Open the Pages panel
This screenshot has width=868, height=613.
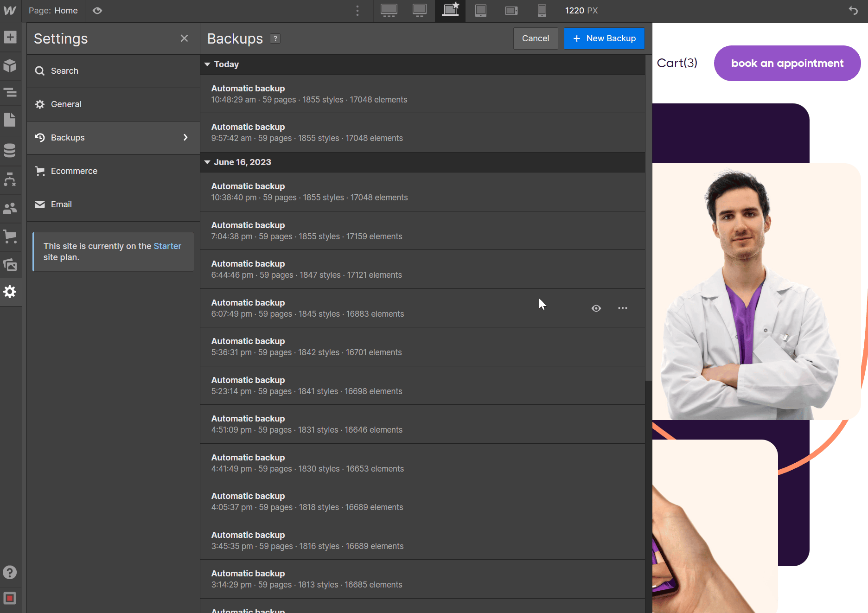point(10,119)
